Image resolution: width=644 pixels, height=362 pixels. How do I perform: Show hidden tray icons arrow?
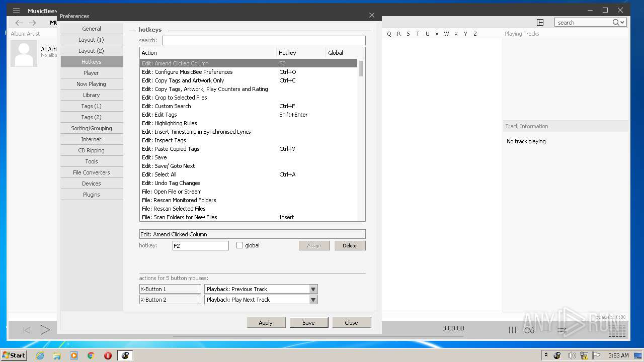[546, 355]
